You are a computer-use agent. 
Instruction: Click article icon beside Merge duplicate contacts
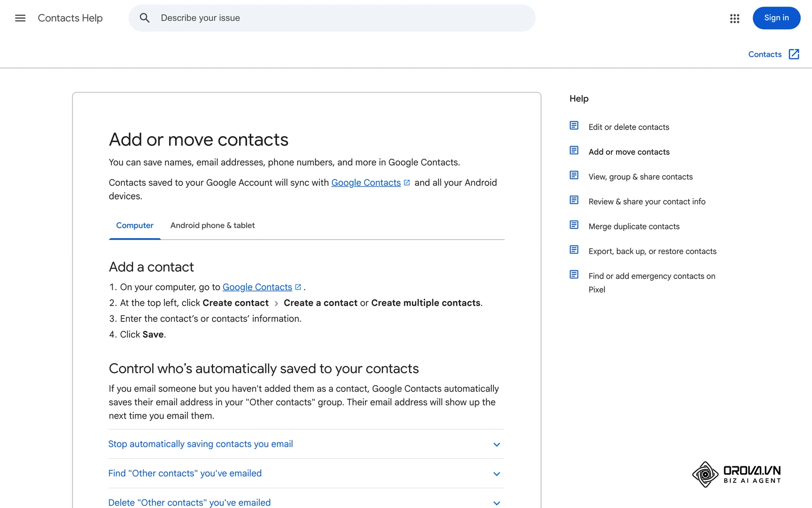point(574,225)
